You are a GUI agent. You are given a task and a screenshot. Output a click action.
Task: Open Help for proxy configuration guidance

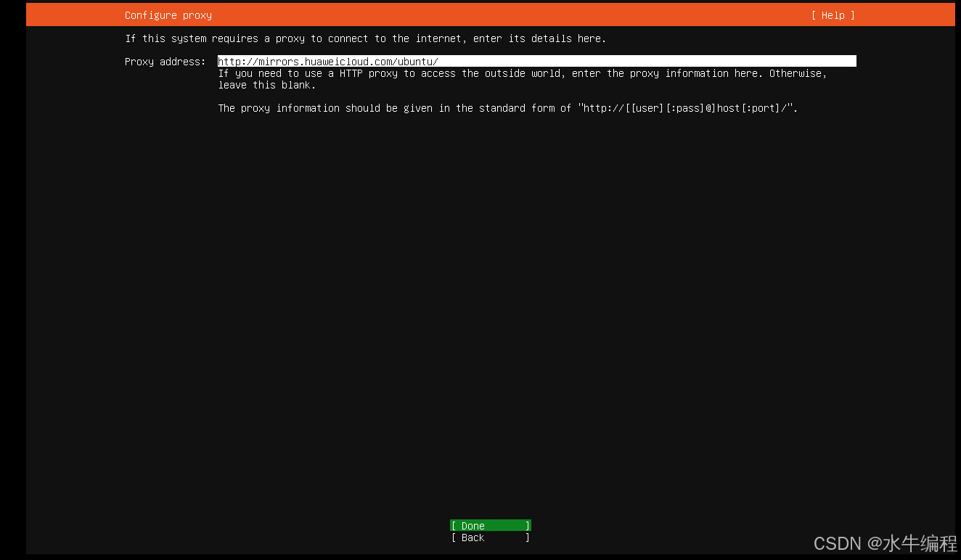tap(833, 15)
